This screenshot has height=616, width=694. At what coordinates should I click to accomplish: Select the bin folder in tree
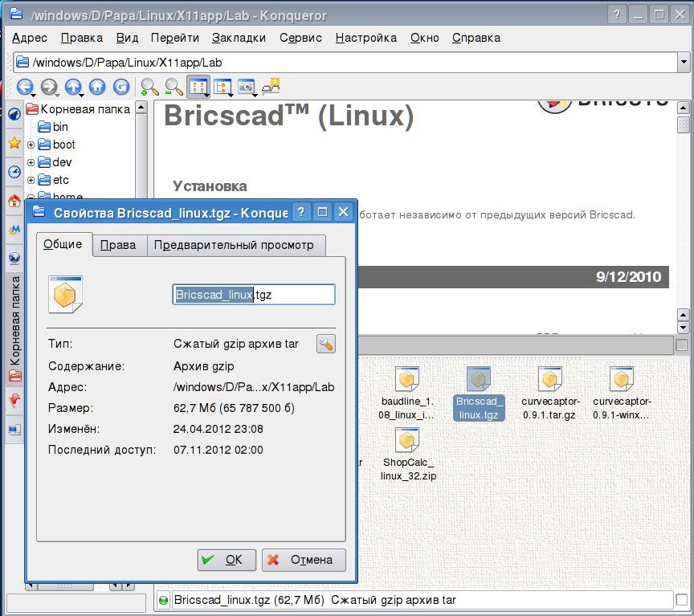tap(53, 127)
